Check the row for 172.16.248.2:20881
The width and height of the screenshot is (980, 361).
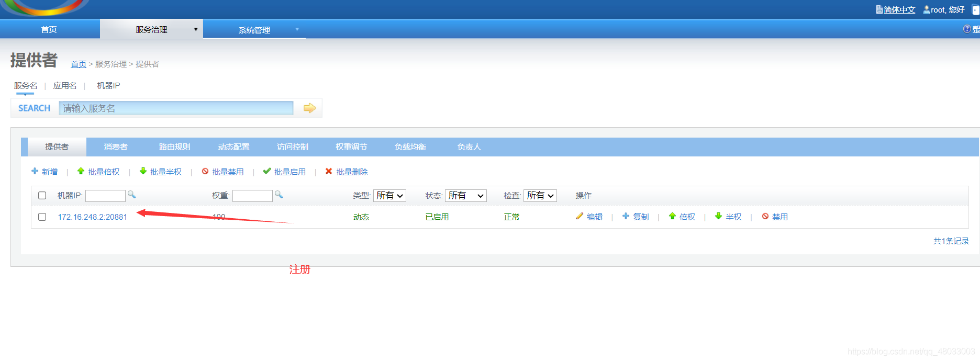click(x=42, y=217)
